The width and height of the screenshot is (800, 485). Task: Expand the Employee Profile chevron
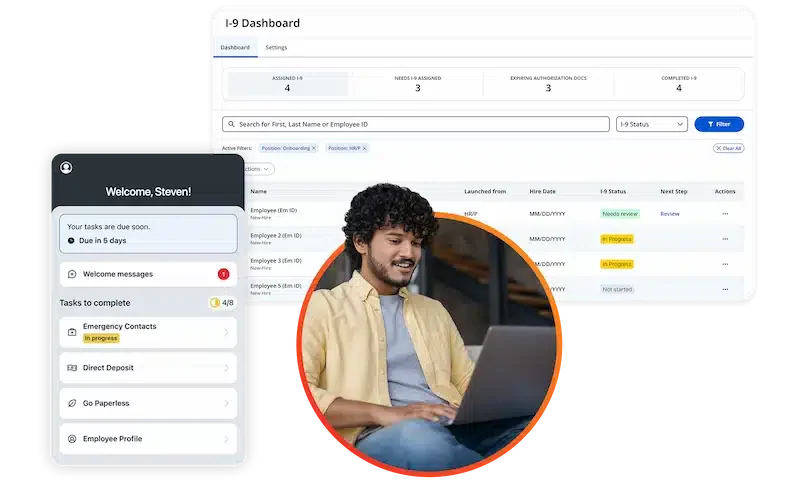(x=226, y=439)
